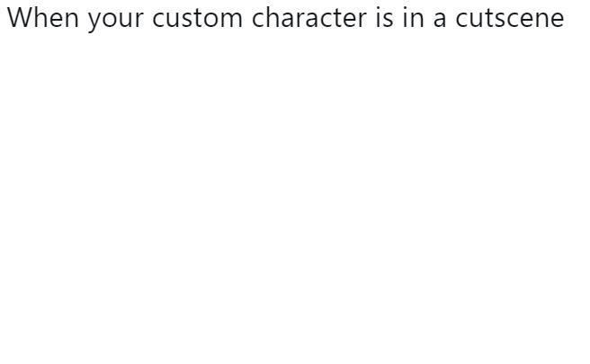Image resolution: width=590 pixels, height=364 pixels.
Task: Click the letter r ending "your"
Action: pyautogui.click(x=139, y=20)
